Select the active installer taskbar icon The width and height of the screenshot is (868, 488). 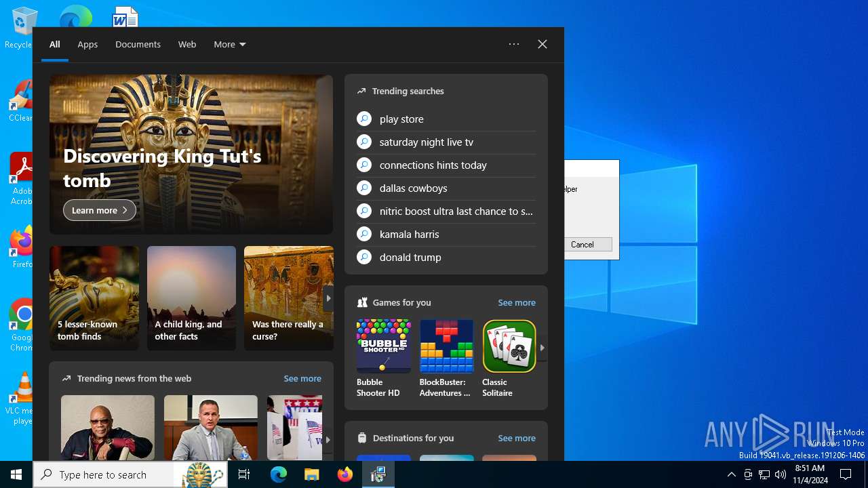pos(378,474)
